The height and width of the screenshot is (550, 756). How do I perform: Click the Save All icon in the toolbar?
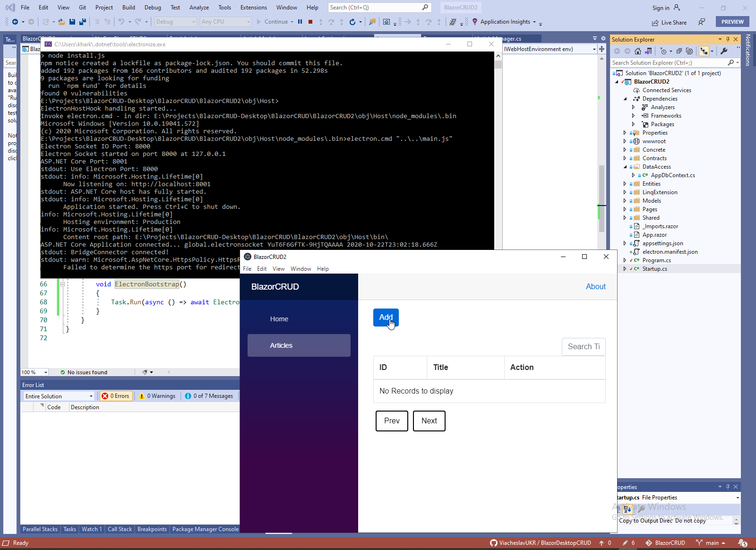pos(83,22)
